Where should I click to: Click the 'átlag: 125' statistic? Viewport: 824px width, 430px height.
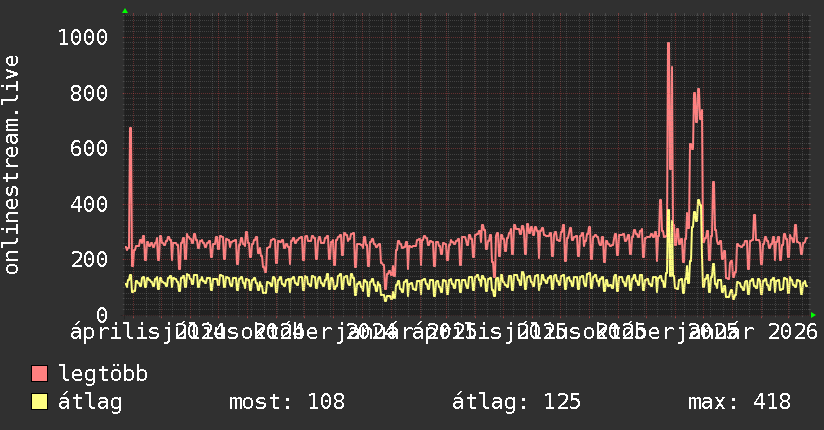tap(516, 402)
